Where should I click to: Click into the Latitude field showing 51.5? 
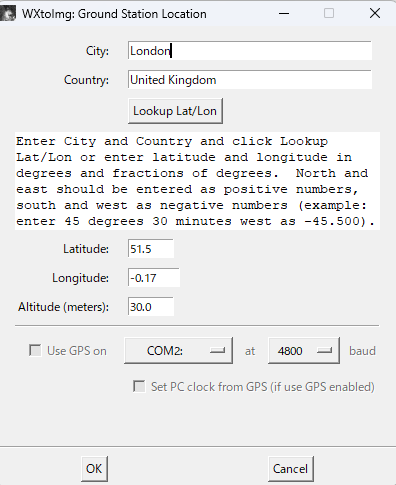(x=151, y=249)
